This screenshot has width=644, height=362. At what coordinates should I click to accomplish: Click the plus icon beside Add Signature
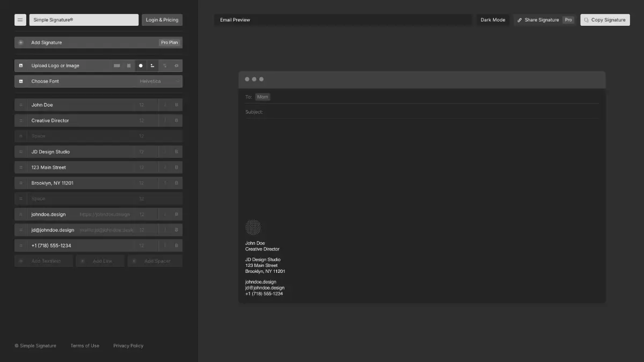(x=21, y=42)
